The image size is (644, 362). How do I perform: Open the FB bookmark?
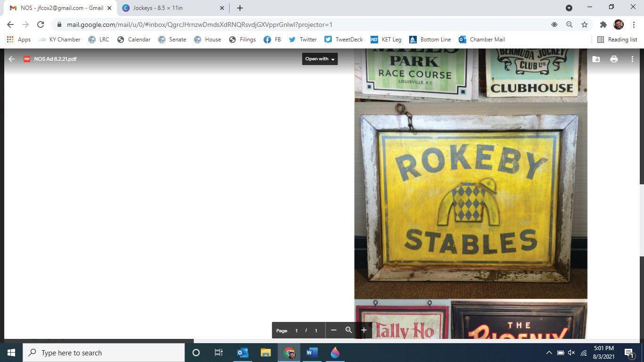(x=272, y=40)
